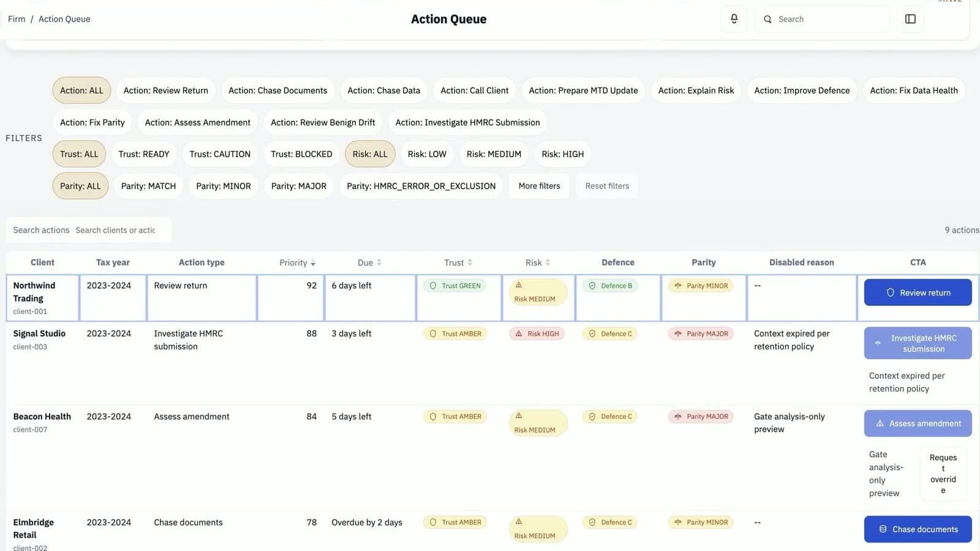980x551 pixels.
Task: Click shield icon in Northwind's Defence B badge
Action: pyautogui.click(x=592, y=286)
